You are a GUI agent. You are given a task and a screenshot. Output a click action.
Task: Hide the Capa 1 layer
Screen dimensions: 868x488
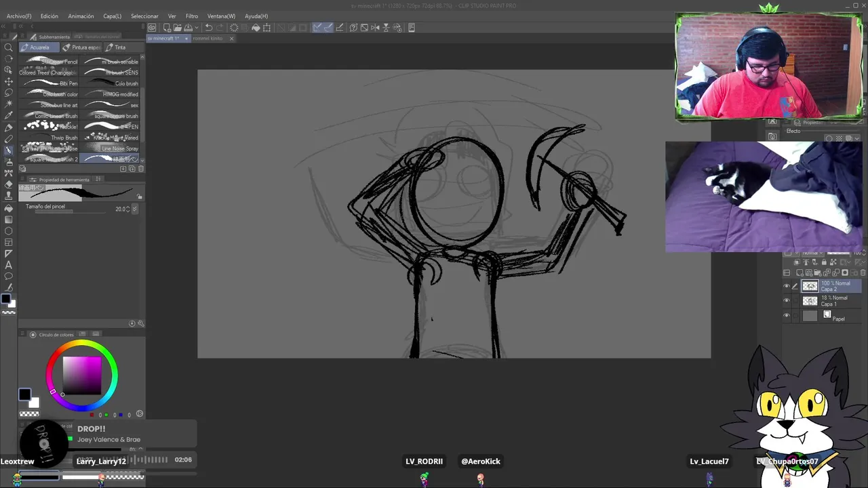tap(787, 301)
